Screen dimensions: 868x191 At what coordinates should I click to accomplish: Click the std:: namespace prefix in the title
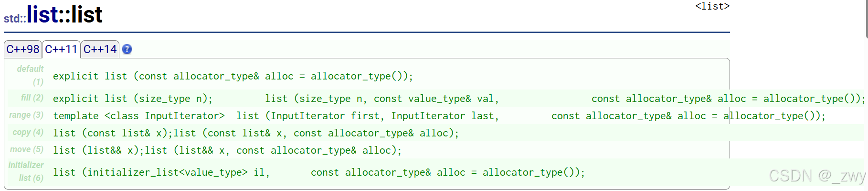tap(15, 19)
